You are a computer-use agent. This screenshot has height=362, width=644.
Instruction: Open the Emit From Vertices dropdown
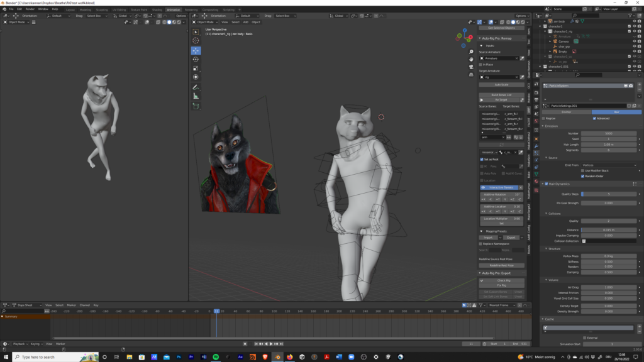coord(609,165)
